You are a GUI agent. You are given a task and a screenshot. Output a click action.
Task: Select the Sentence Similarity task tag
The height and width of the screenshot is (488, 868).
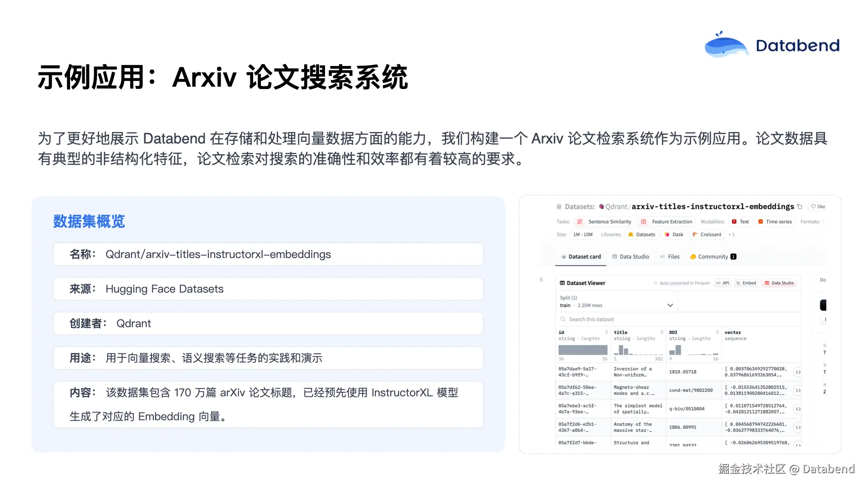[605, 222]
